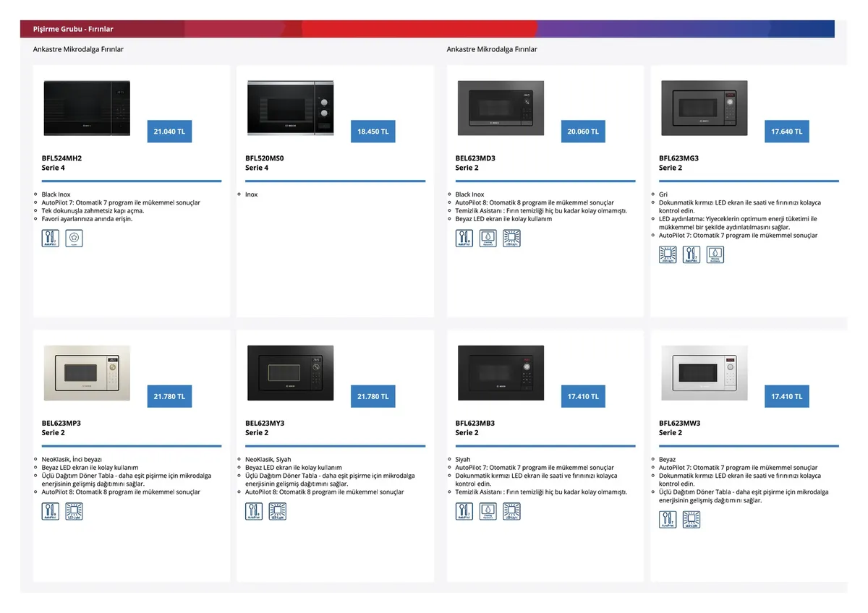
Task: Click the 18.450 TL price button
Action: click(x=373, y=132)
